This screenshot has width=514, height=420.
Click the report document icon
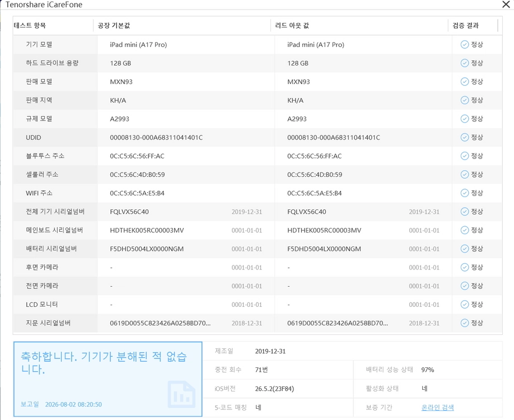(x=181, y=394)
